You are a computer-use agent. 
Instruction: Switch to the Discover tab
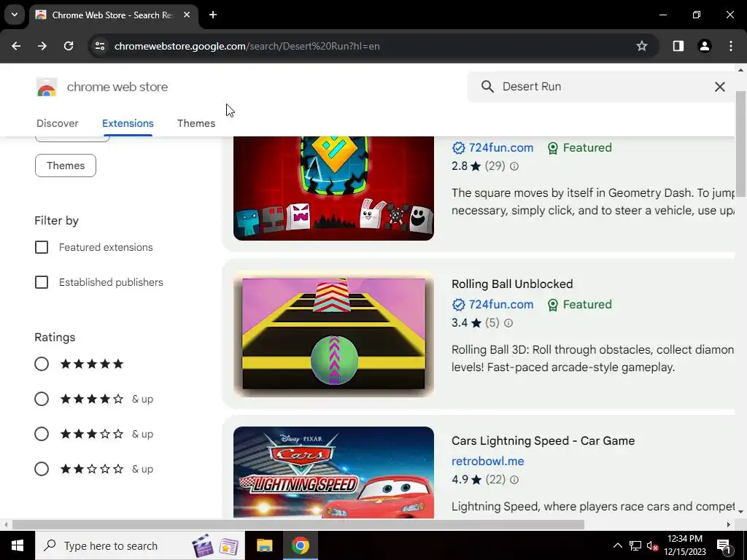(57, 123)
